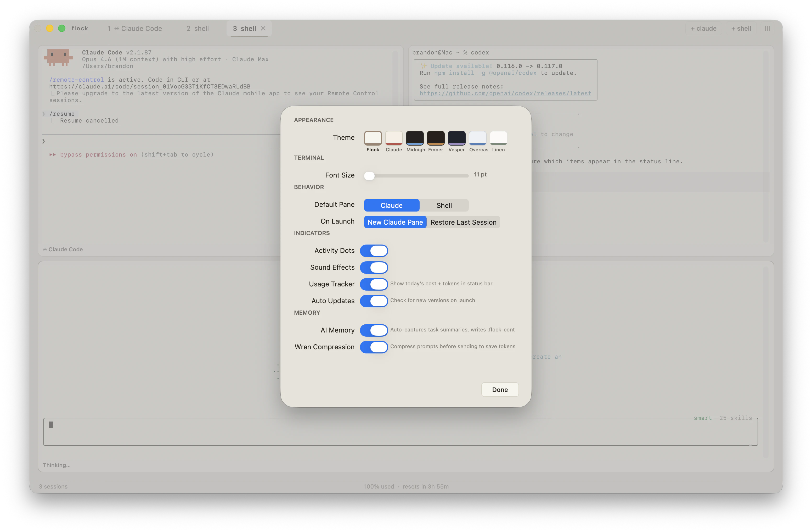The width and height of the screenshot is (812, 532).
Task: Disable the Sound Effects switch
Action: click(374, 267)
